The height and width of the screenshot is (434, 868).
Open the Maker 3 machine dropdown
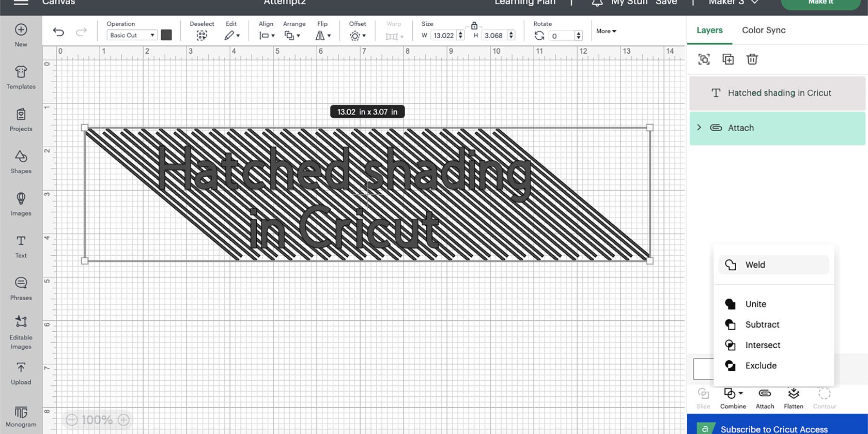point(733,3)
